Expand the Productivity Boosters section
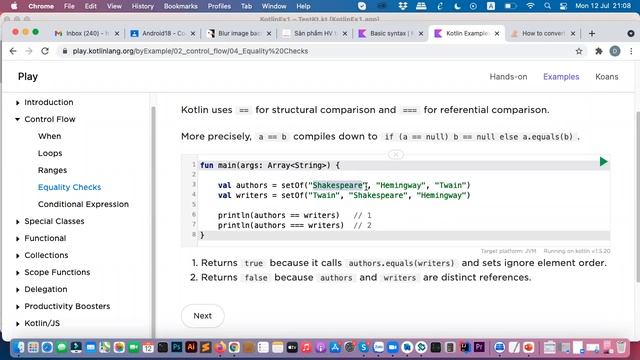 18,307
